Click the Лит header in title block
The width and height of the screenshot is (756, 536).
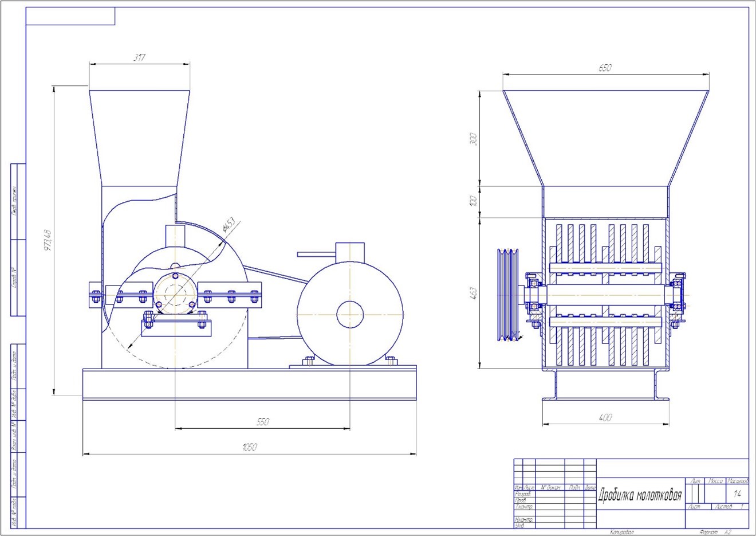(x=695, y=481)
